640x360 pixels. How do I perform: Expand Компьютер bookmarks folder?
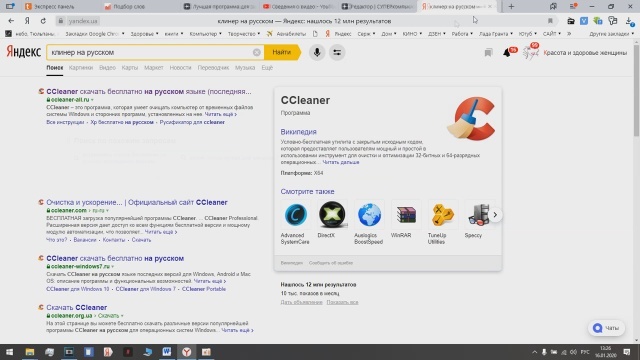(x=206, y=34)
